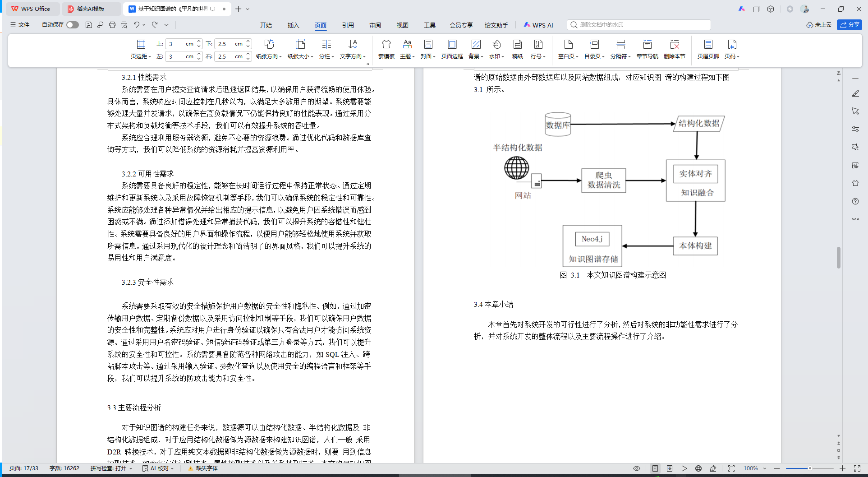Image resolution: width=868 pixels, height=477 pixels.
Task: Toggle the 自动保存 auto-save switch
Action: click(x=73, y=25)
